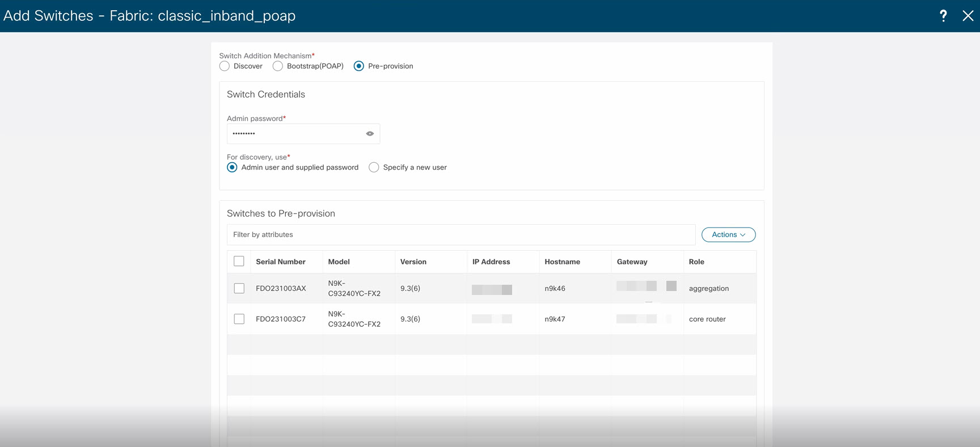This screenshot has height=447, width=980.
Task: Select serial number FDO231003AX cell
Action: click(x=281, y=289)
